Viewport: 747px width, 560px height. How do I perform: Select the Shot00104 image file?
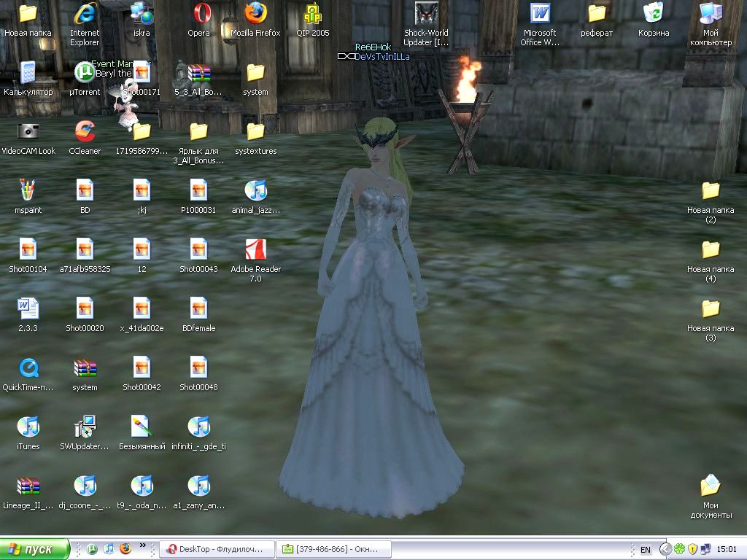[x=28, y=251]
